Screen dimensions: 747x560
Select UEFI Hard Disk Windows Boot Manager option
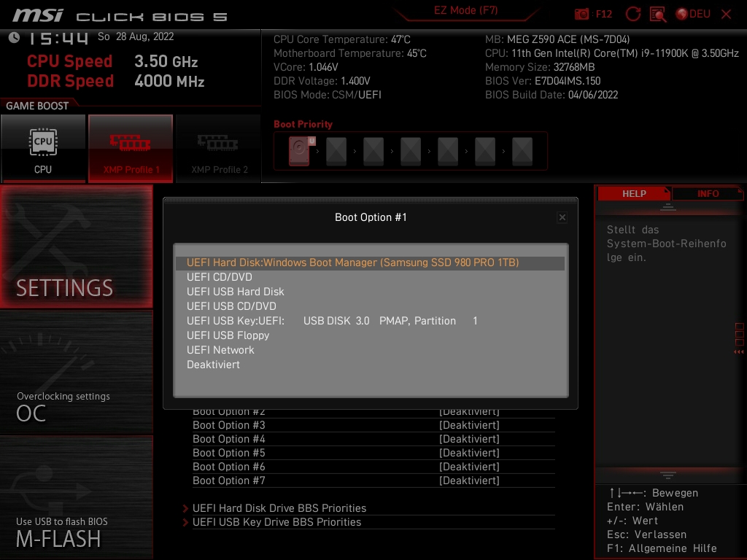coord(370,262)
